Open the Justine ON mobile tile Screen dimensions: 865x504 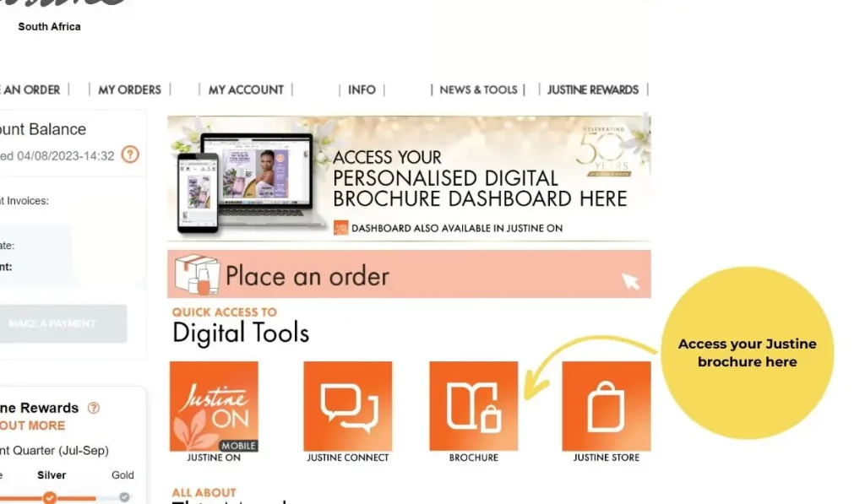point(214,406)
